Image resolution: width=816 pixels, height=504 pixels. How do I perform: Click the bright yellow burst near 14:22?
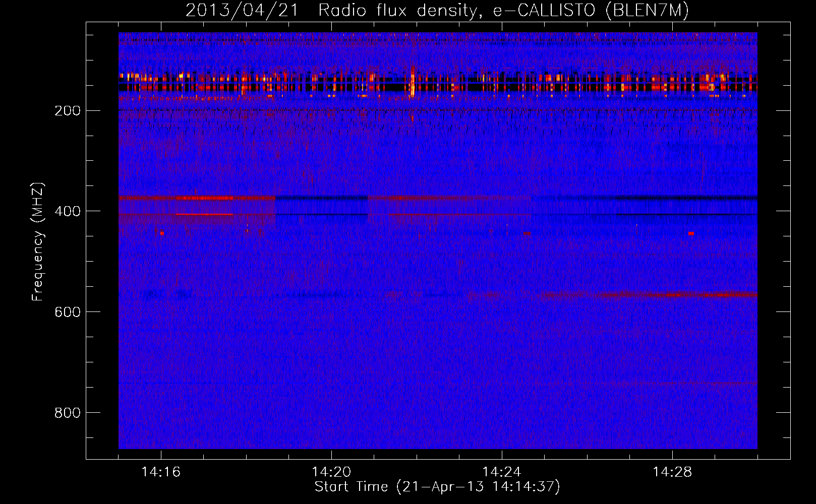[413, 83]
